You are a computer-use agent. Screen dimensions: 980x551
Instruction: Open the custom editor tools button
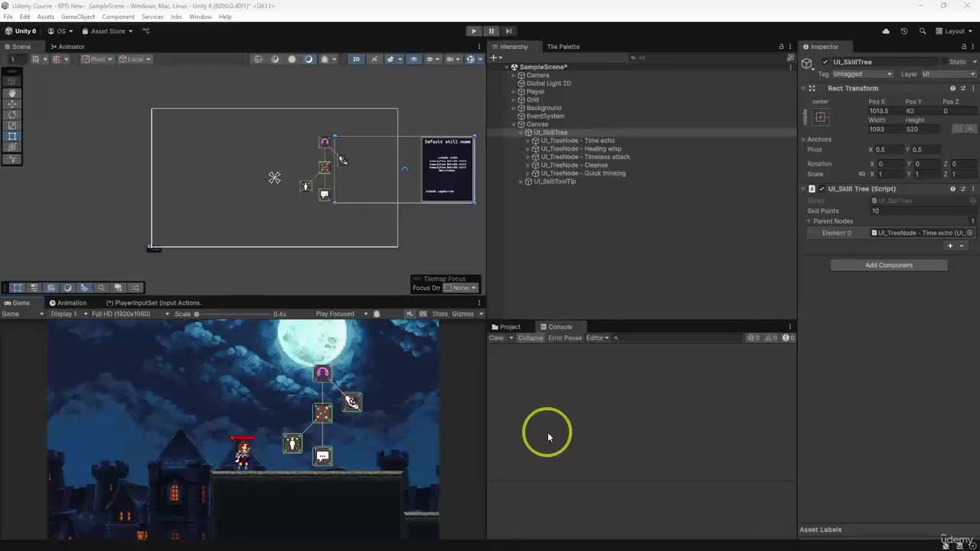pyautogui.click(x=12, y=159)
